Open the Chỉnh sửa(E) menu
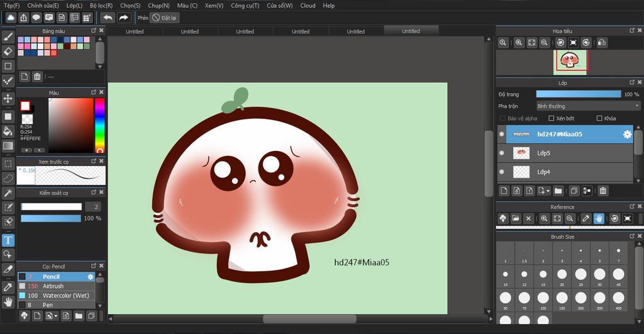644x334 pixels. click(x=43, y=5)
